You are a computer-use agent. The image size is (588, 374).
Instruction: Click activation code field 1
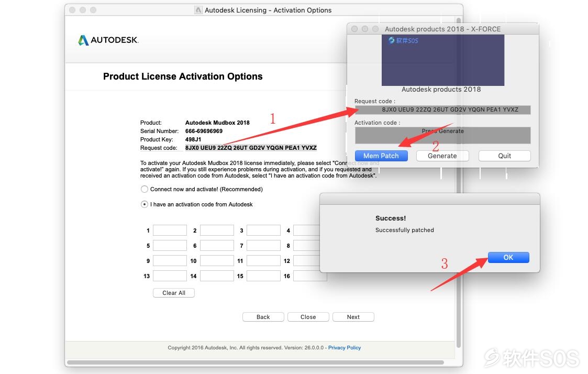[170, 230]
